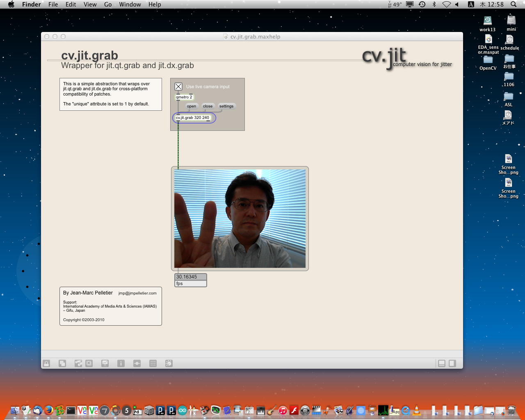This screenshot has width=525, height=420.
Task: Launch VLC from the Dock
Action: coord(417,410)
